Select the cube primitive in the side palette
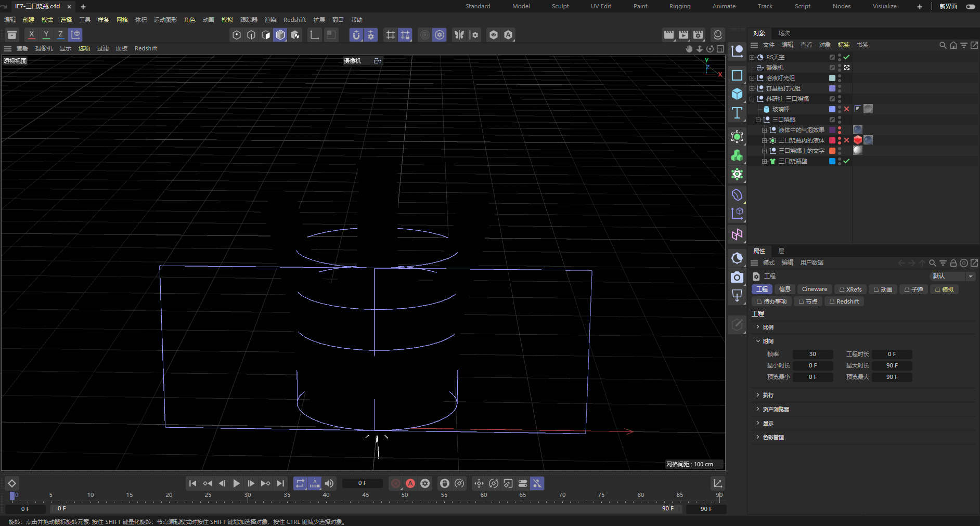 [737, 94]
